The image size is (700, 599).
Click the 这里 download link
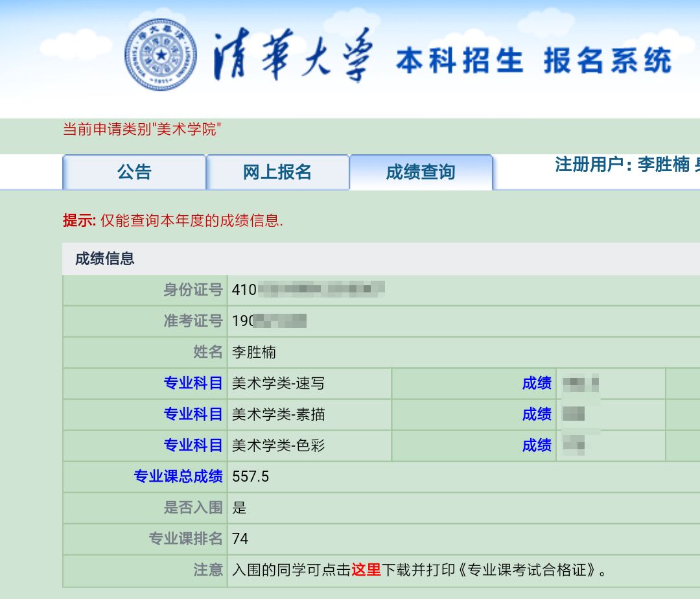point(366,570)
